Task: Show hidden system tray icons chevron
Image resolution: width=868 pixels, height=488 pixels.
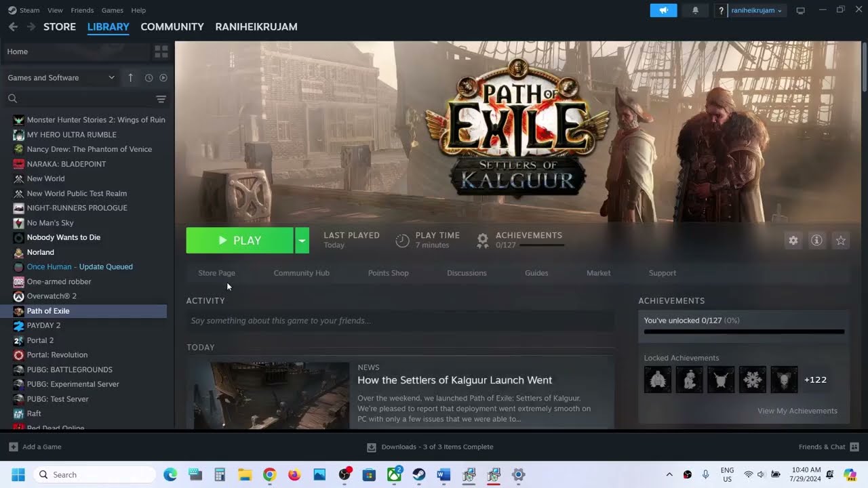Action: [x=669, y=474]
